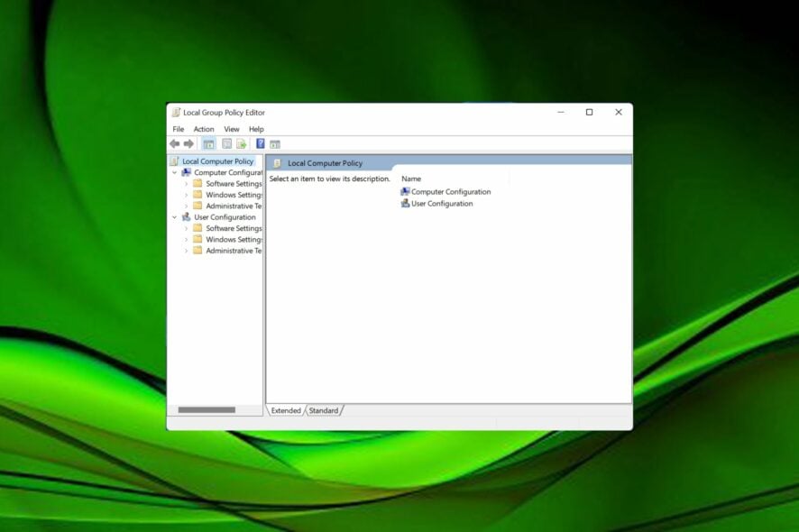Open the Action menu
The height and width of the screenshot is (532, 799).
[204, 129]
